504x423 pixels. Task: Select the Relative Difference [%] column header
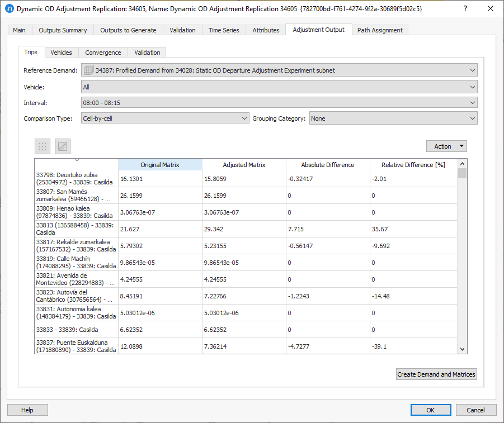click(413, 165)
